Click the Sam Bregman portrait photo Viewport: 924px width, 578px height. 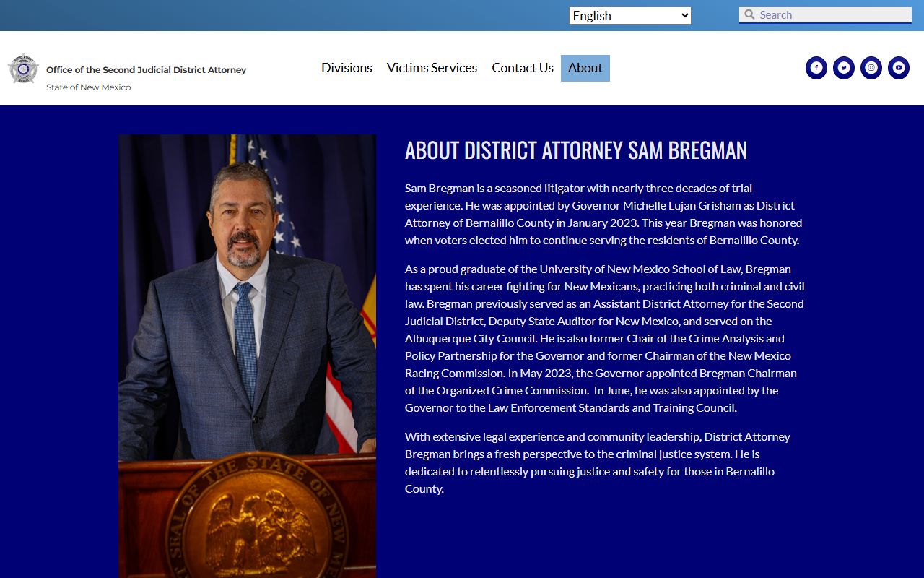(247, 356)
